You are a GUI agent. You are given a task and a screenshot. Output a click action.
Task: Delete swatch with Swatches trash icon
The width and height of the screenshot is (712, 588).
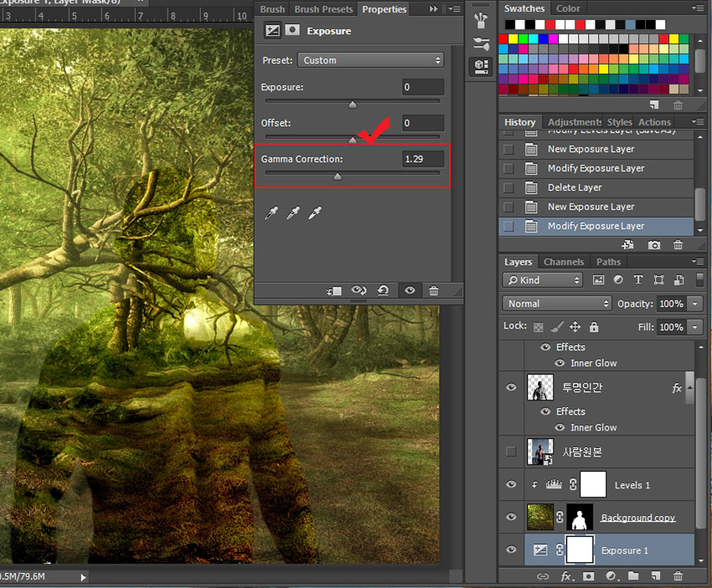[678, 106]
